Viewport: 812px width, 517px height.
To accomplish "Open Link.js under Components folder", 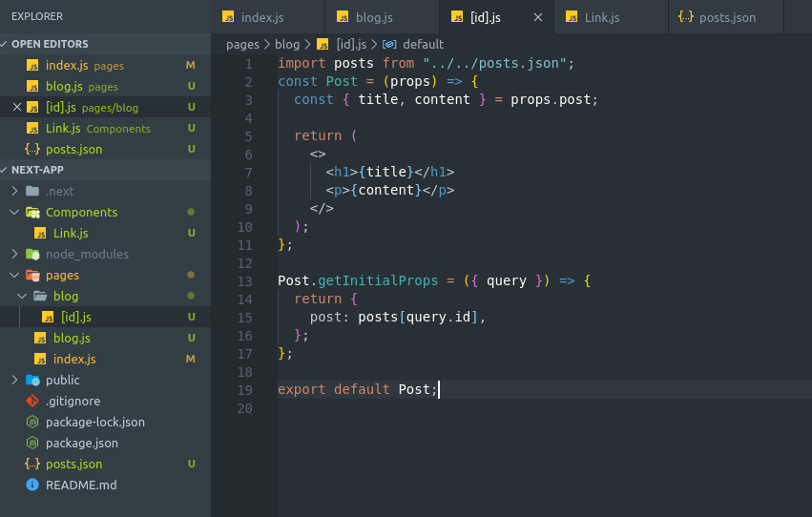I will pyautogui.click(x=71, y=233).
